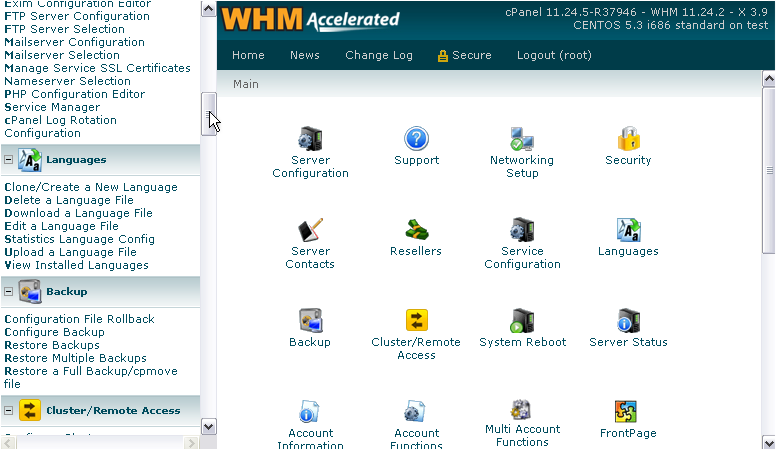This screenshot has width=776, height=450.
Task: Open Service Manager link
Action: tap(52, 107)
